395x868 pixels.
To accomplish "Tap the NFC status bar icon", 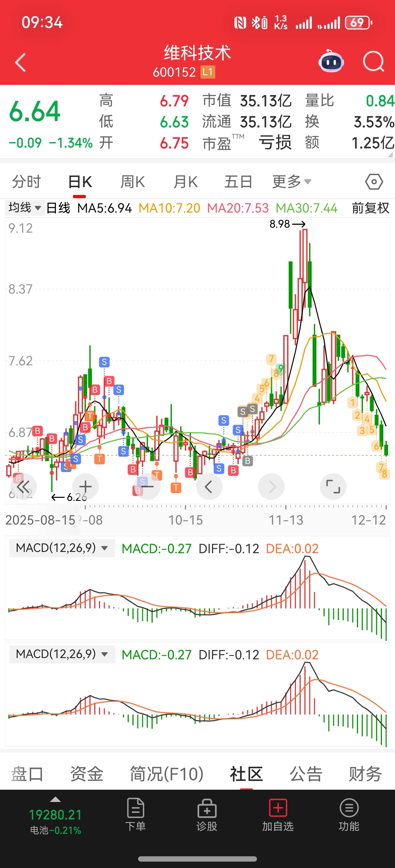I will 240,23.
